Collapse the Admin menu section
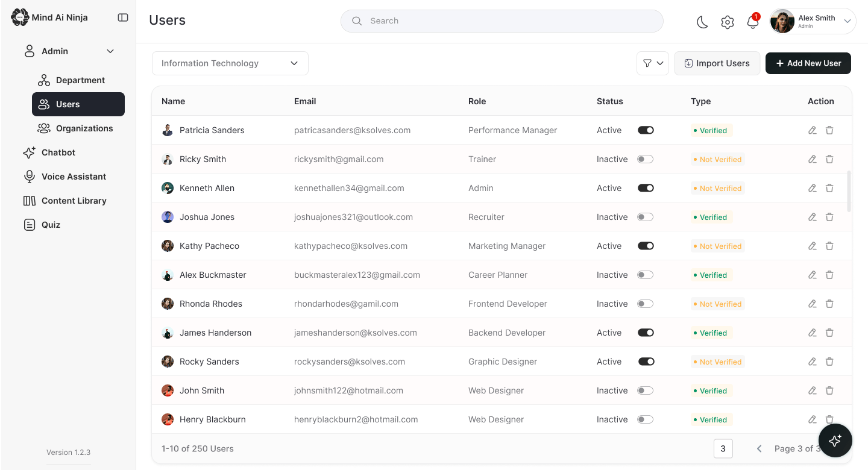 110,51
